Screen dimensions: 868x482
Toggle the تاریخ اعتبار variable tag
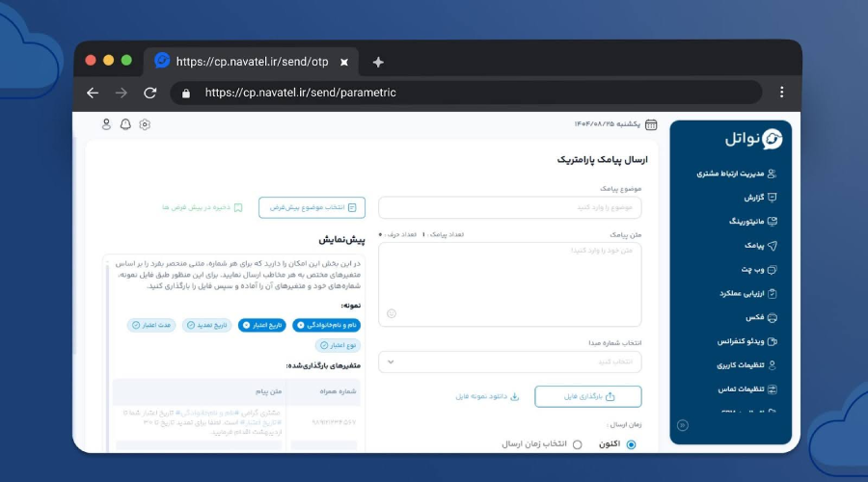(261, 326)
